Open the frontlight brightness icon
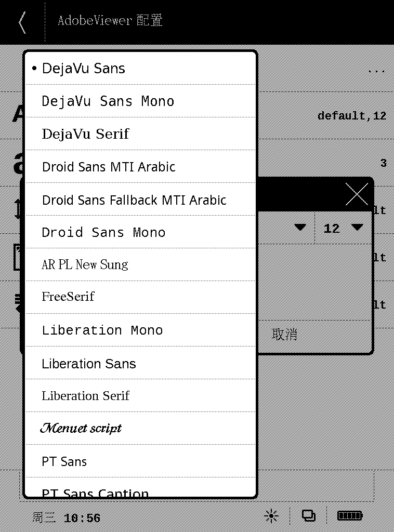Screen dimensions: 394x532 point(271,516)
